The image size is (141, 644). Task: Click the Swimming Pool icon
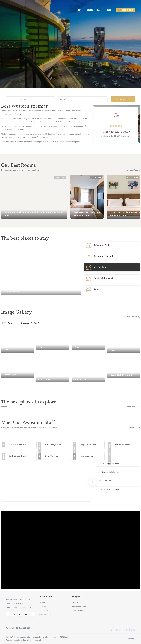click(88, 245)
